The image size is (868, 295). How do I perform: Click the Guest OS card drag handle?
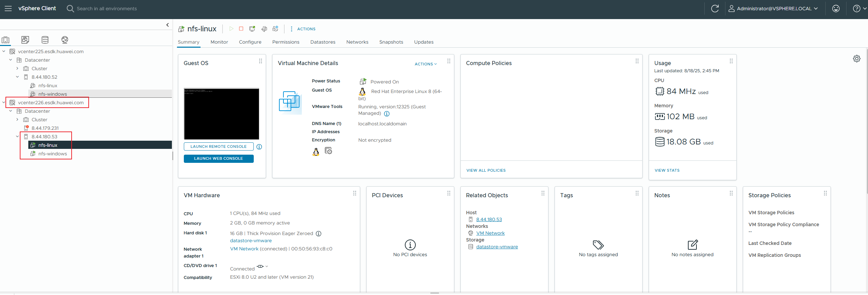point(261,61)
